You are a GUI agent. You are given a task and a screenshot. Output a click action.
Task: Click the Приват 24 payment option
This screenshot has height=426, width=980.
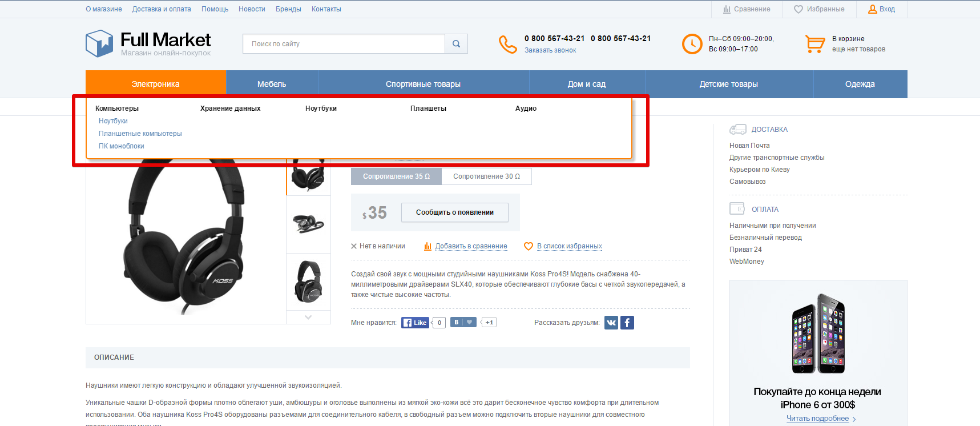745,250
